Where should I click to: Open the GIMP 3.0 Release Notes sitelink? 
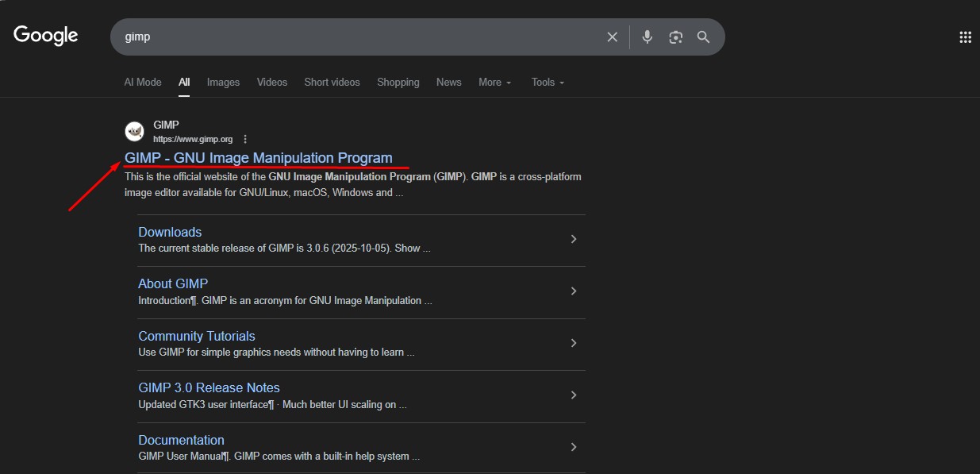coord(209,387)
